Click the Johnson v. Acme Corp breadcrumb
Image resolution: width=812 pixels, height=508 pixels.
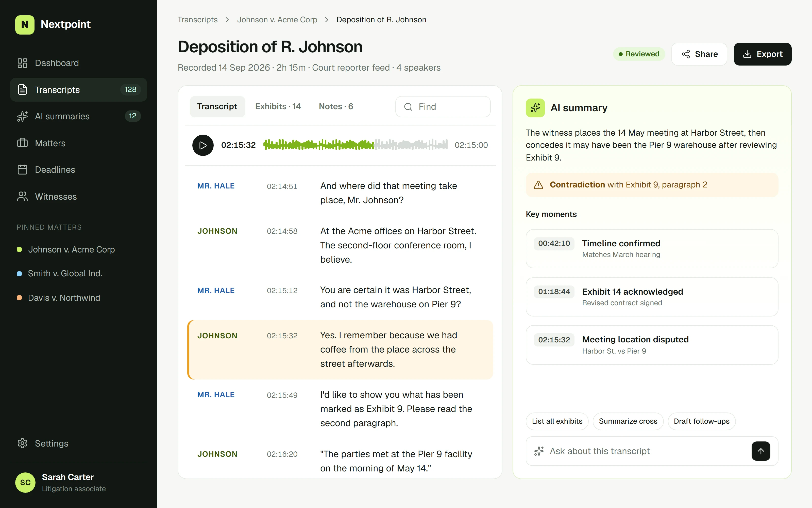(x=277, y=20)
